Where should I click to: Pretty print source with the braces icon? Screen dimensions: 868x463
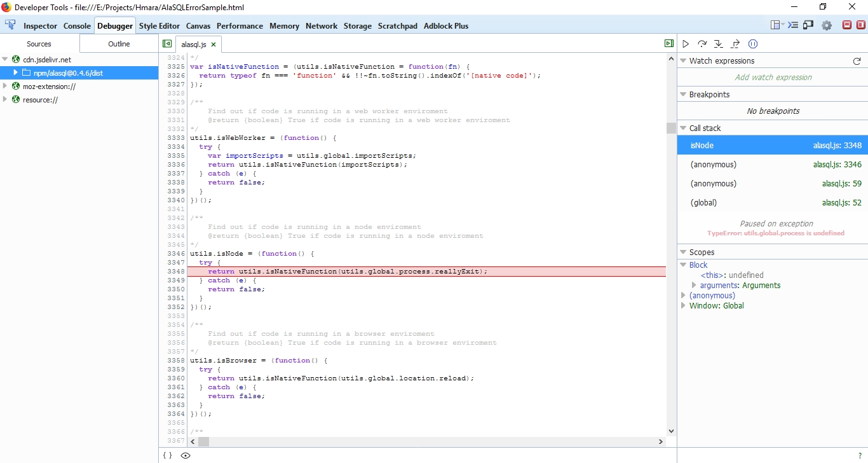[166, 455]
